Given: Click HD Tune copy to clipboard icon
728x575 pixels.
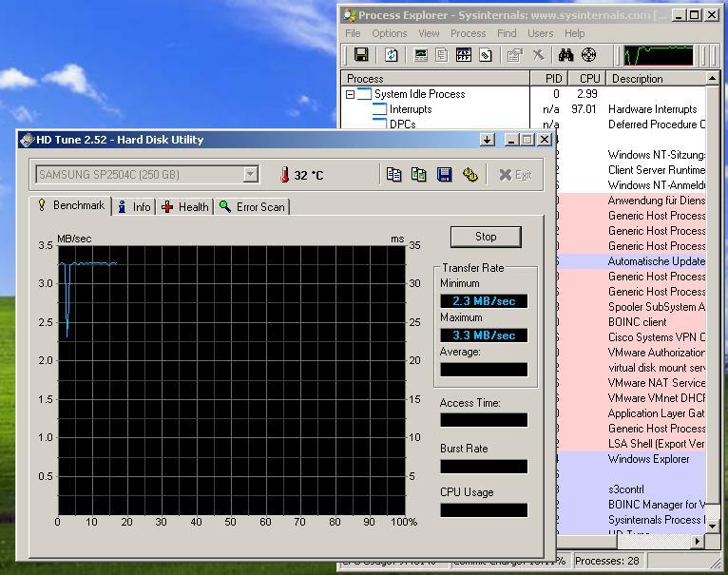Looking at the screenshot, I should pos(393,175).
